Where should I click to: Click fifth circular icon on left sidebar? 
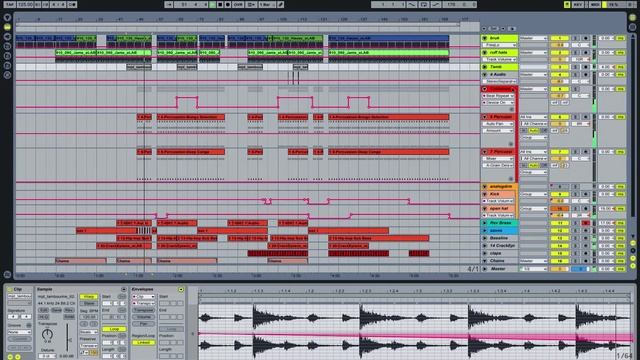coord(7,56)
